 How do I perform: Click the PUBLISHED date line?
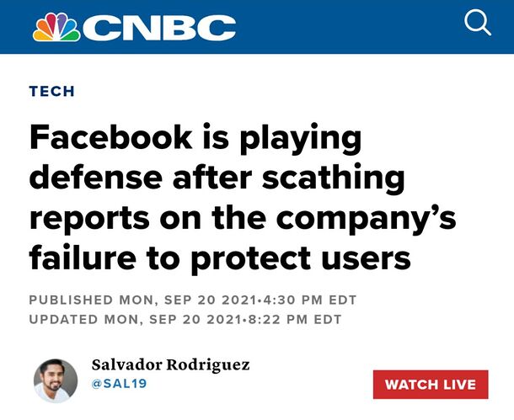185,300
